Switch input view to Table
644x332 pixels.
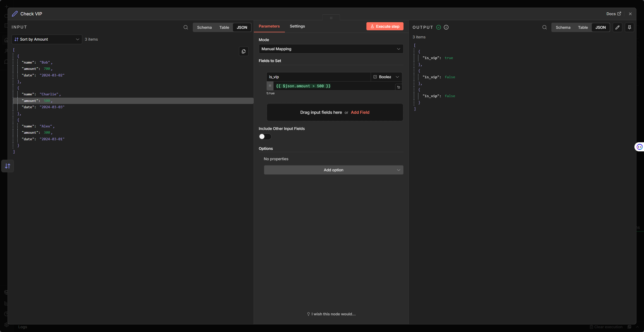224,27
